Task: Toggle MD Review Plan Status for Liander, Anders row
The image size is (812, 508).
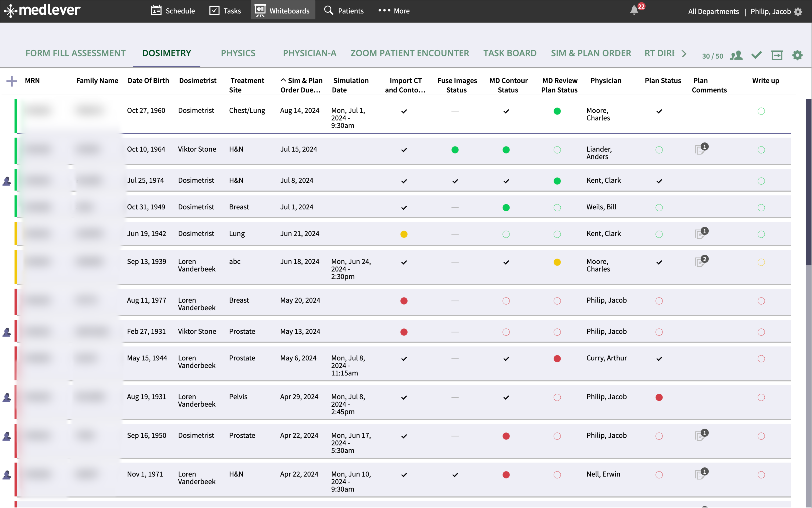Action: pyautogui.click(x=557, y=150)
